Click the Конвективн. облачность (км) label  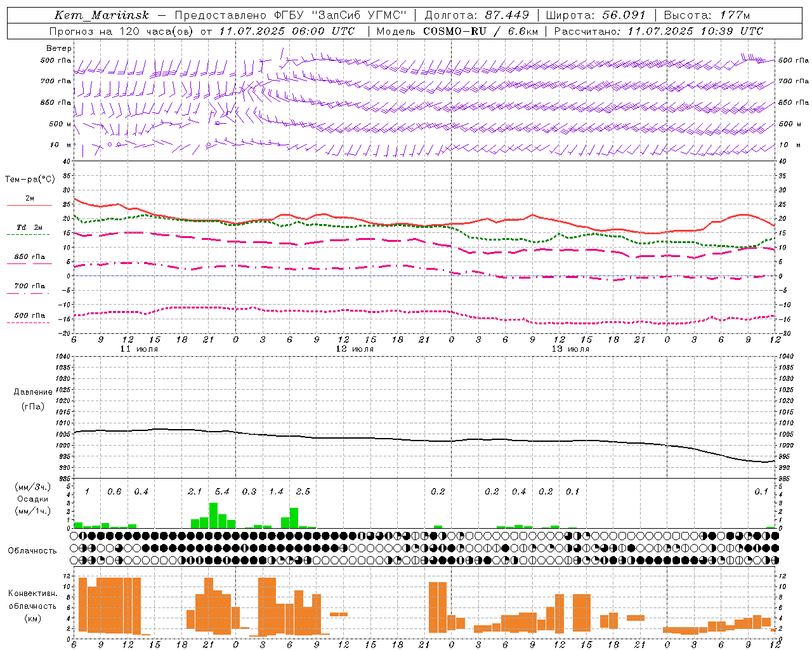click(32, 606)
